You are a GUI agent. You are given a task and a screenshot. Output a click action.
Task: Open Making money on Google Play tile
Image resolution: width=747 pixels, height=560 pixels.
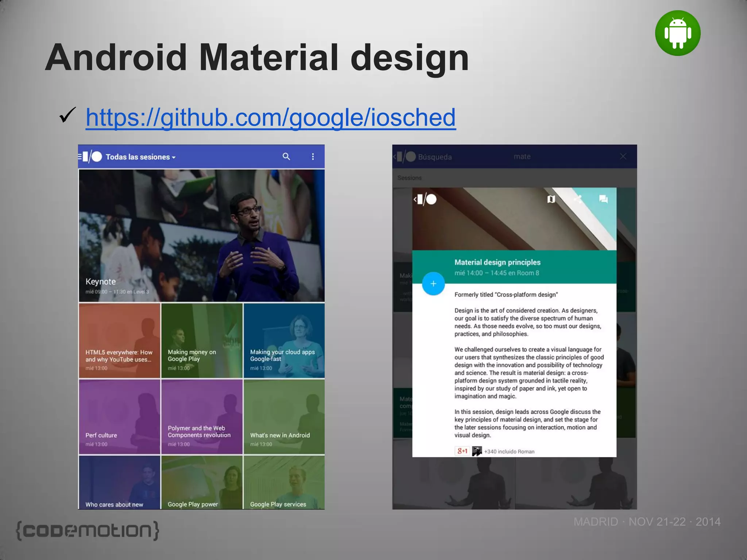click(202, 341)
